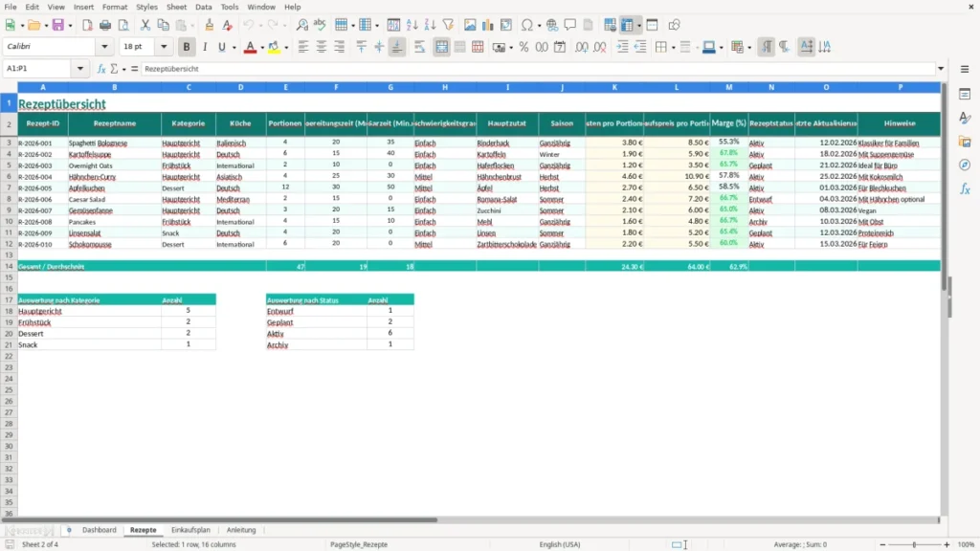Open the Format menu
Viewport: 980px width, 551px height.
point(115,7)
